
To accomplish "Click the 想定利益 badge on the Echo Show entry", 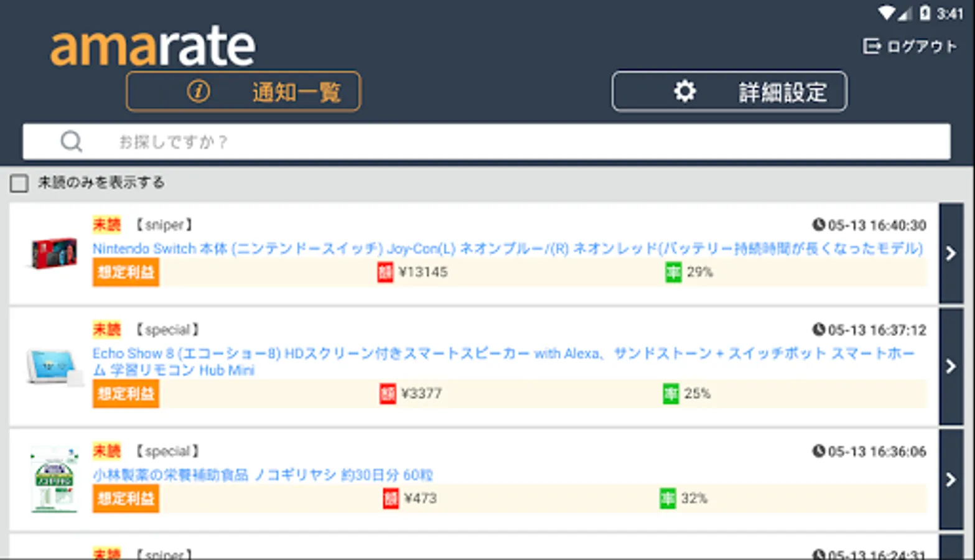I will click(x=125, y=393).
